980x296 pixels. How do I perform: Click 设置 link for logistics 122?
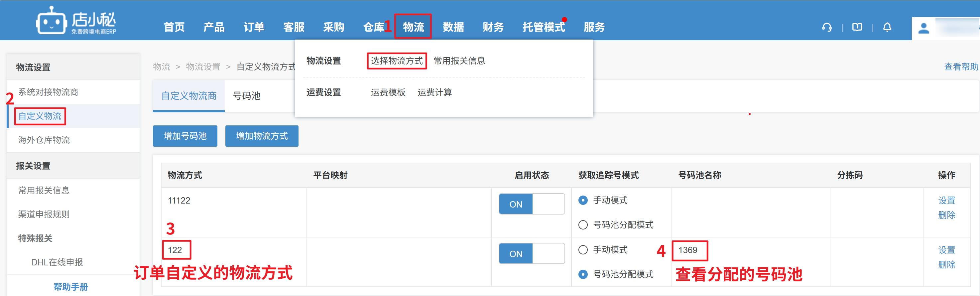[x=946, y=250]
